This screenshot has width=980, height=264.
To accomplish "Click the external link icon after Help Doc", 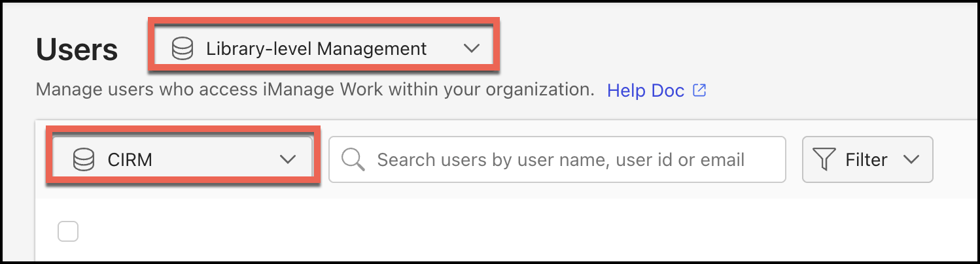I will click(x=699, y=90).
